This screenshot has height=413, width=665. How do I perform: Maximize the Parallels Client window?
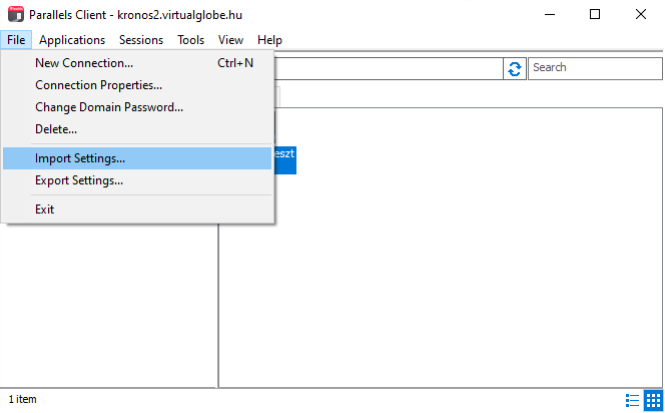click(595, 15)
